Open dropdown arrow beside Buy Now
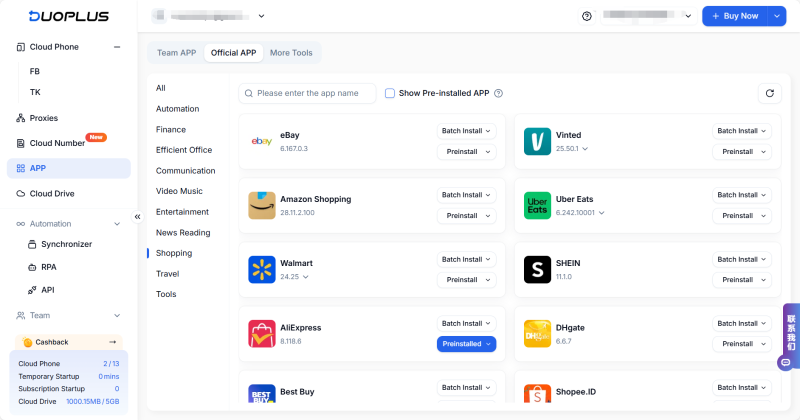 click(777, 16)
